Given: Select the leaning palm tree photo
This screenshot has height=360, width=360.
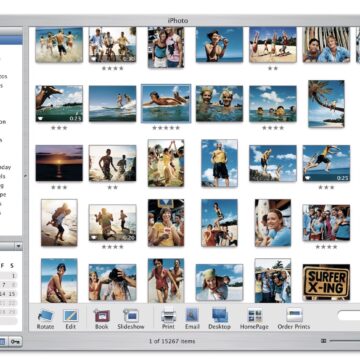Looking at the screenshot, I should pyautogui.click(x=326, y=104).
